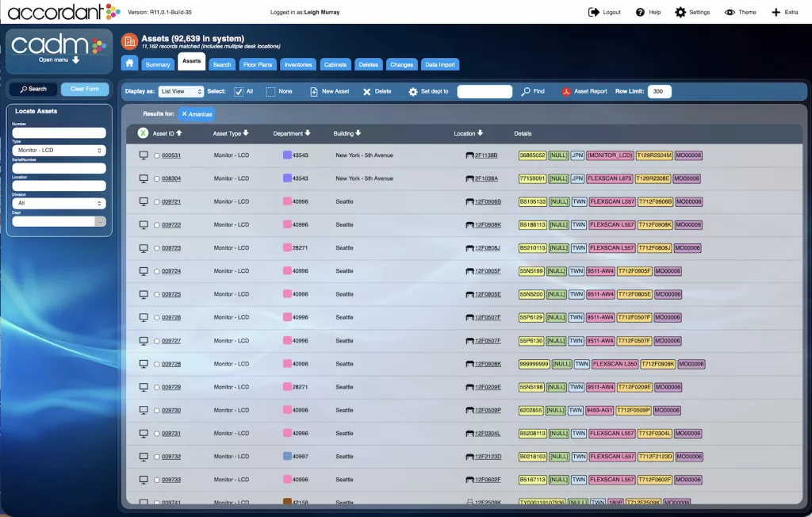Select radio for asset 008304
812x517 pixels.
157,178
